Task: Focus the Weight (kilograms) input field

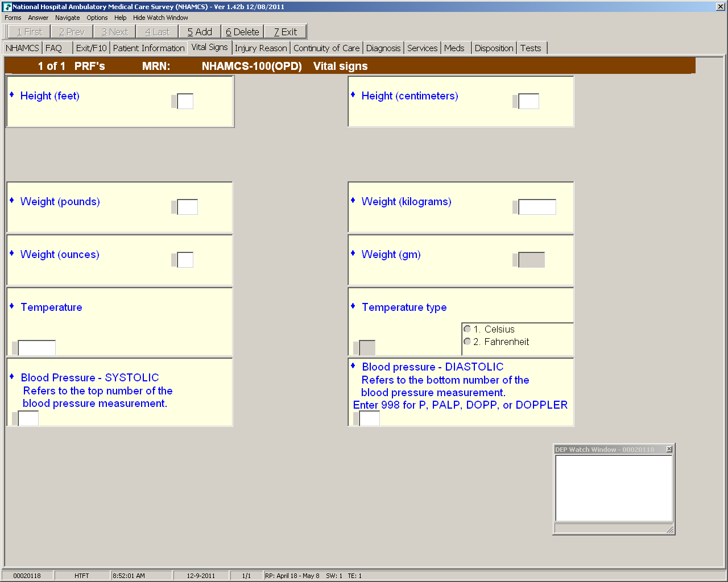Action: (x=537, y=207)
